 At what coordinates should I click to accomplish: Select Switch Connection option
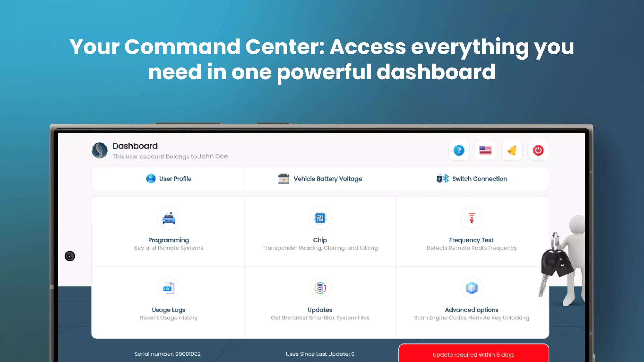472,179
